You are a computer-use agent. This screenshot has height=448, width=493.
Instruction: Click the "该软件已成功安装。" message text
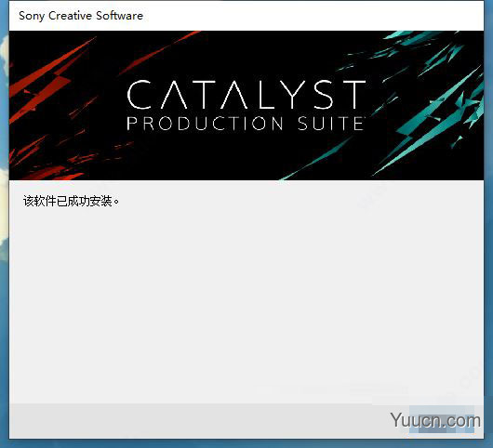tap(71, 201)
